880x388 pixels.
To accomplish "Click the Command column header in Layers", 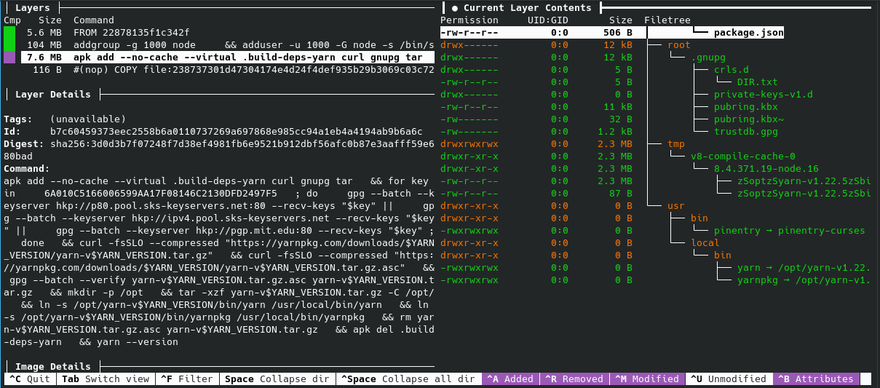I will coord(94,20).
